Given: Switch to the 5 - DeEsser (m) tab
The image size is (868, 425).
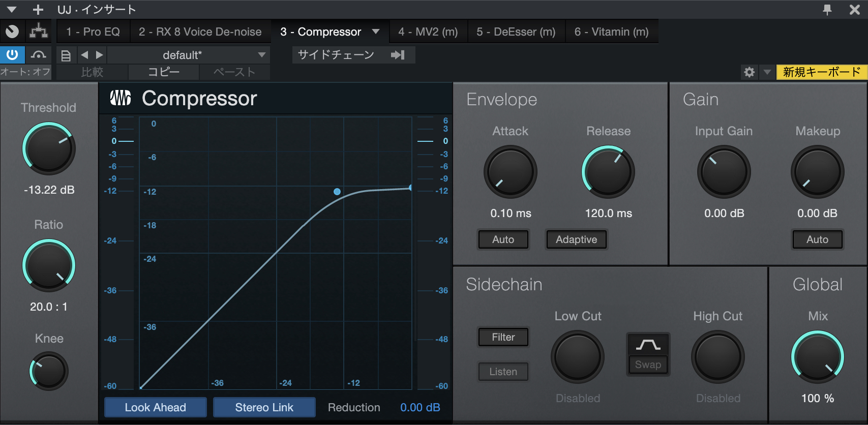Looking at the screenshot, I should pyautogui.click(x=516, y=32).
